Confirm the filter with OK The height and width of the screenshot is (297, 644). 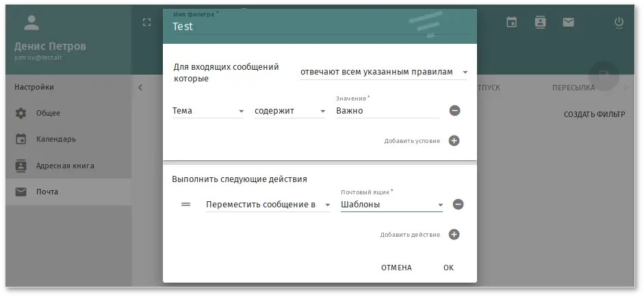[448, 268]
